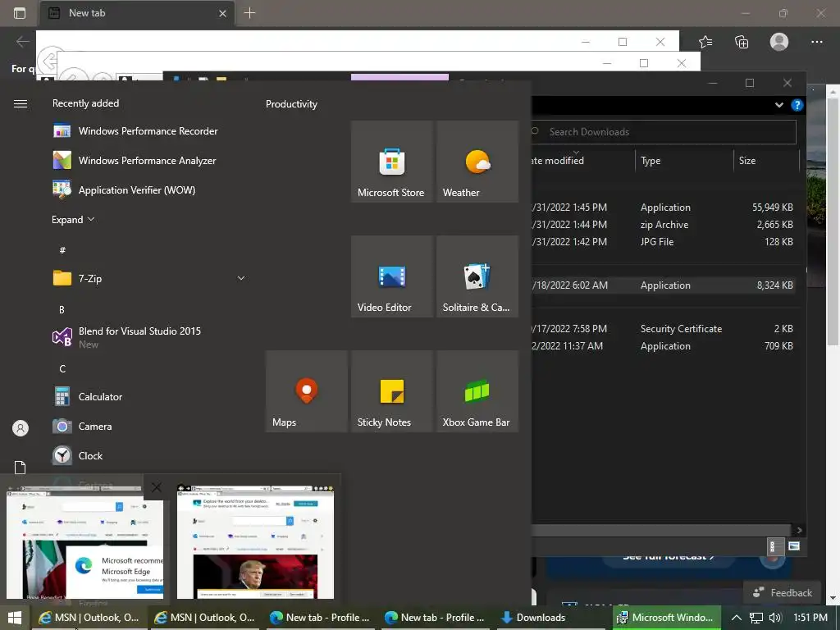Open the Maps tile

(x=307, y=391)
